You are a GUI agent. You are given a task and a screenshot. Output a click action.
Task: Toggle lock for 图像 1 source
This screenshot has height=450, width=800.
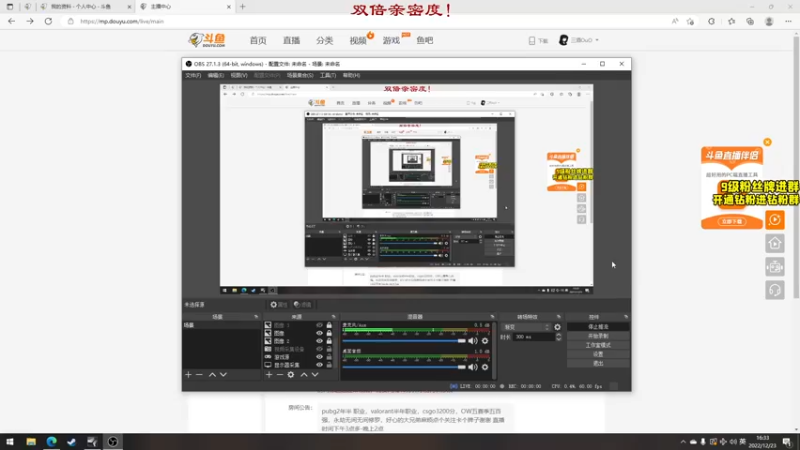pos(329,325)
